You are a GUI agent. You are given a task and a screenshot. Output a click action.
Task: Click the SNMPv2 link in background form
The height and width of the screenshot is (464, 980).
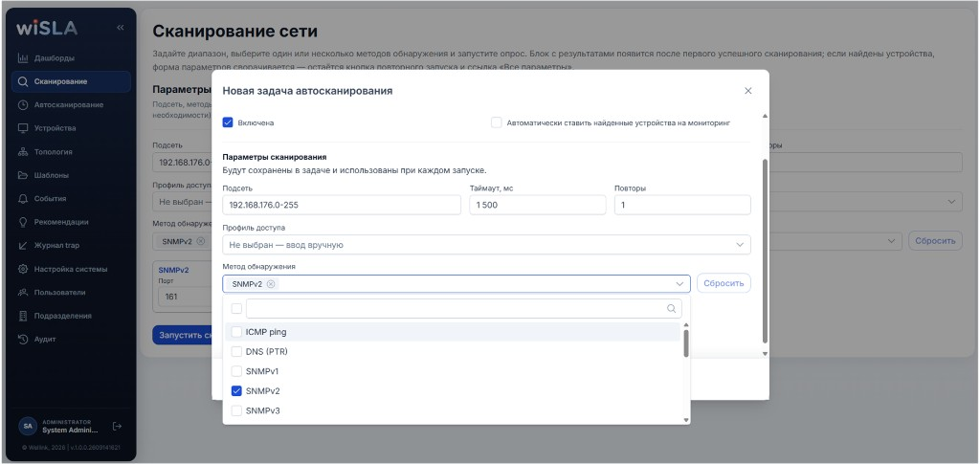click(x=174, y=271)
